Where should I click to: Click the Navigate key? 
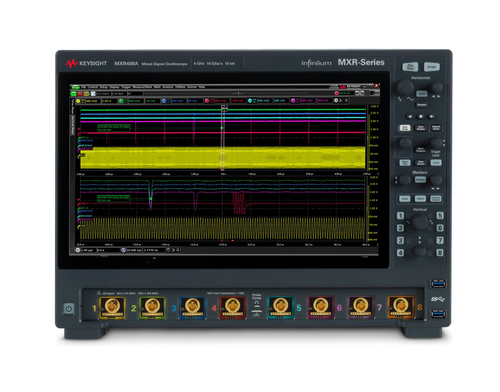tap(422, 105)
